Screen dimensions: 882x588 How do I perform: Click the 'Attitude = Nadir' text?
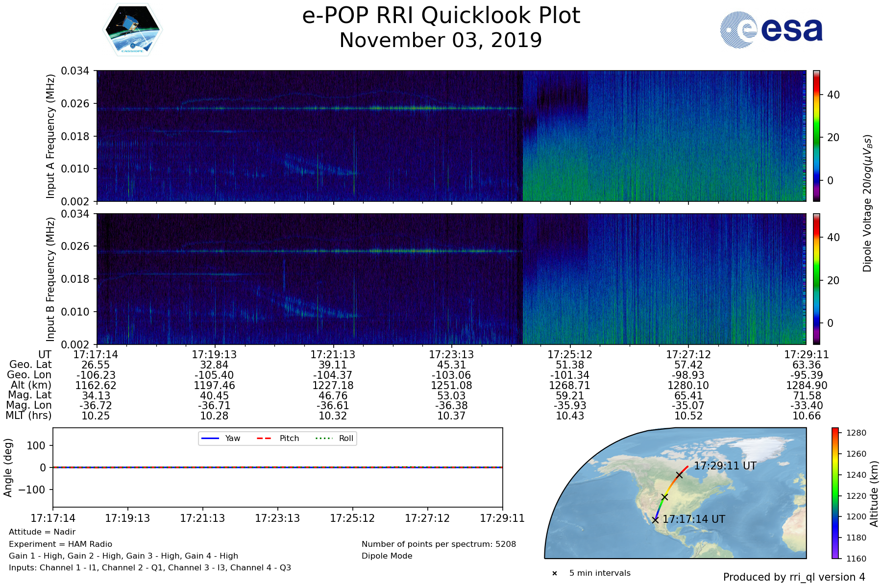click(x=42, y=532)
